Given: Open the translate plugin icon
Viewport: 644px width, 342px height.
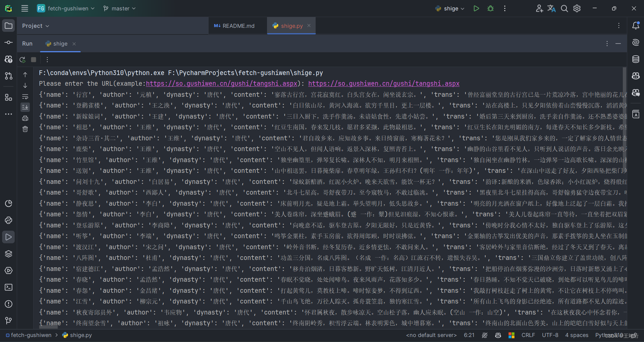Looking at the screenshot, I should point(551,8).
